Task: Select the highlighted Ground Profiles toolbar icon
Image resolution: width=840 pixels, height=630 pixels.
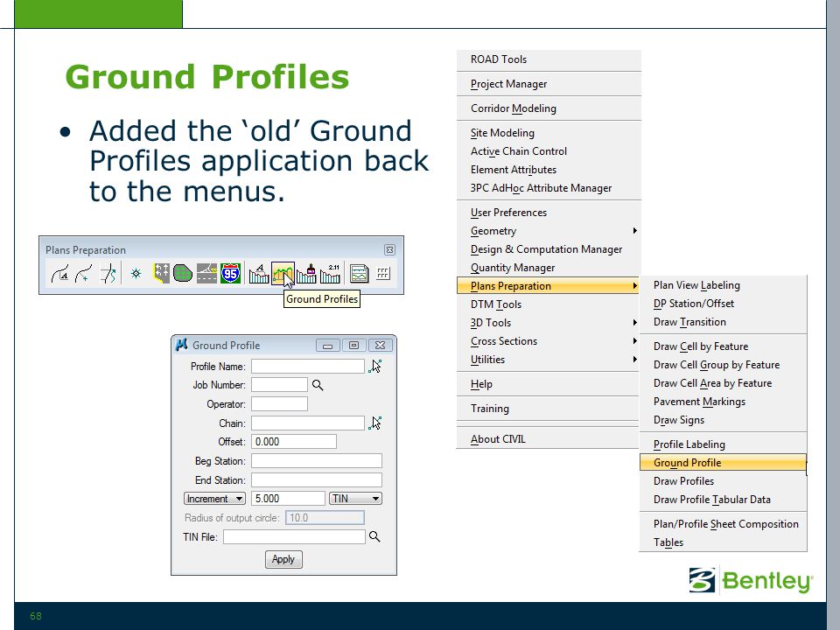Action: pos(283,274)
